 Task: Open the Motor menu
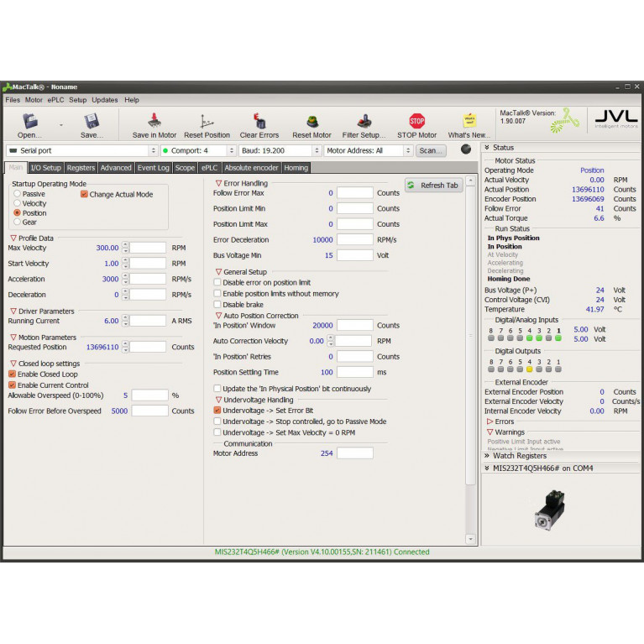(34, 100)
